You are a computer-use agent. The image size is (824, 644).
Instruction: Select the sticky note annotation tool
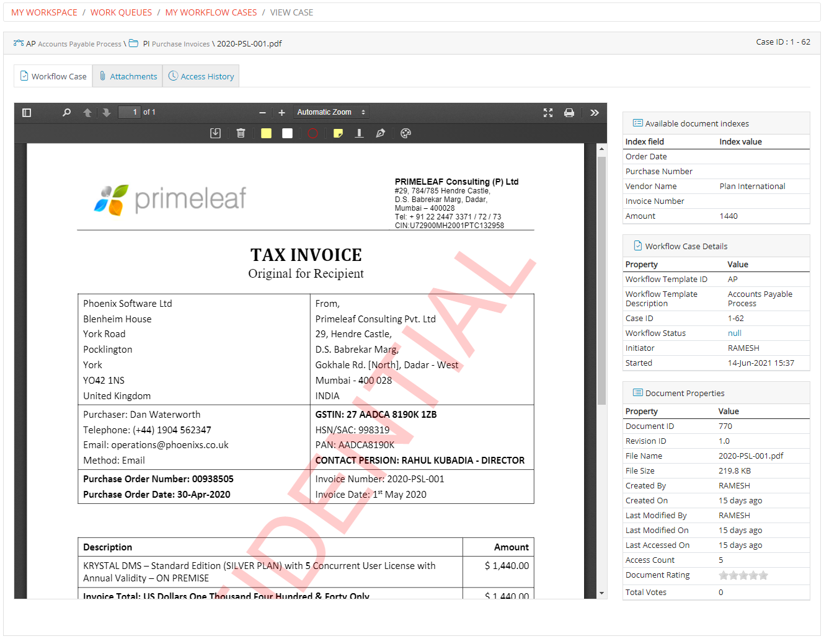tap(338, 133)
